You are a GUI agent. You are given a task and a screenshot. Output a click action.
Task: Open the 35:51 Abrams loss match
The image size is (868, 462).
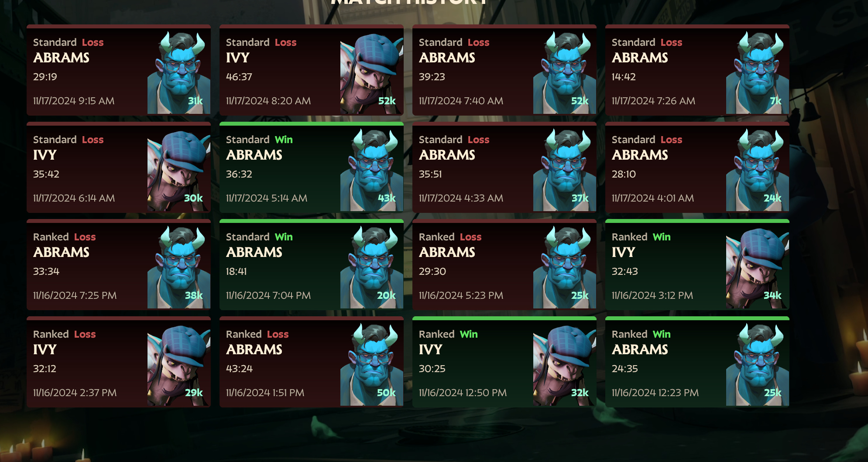pyautogui.click(x=504, y=168)
